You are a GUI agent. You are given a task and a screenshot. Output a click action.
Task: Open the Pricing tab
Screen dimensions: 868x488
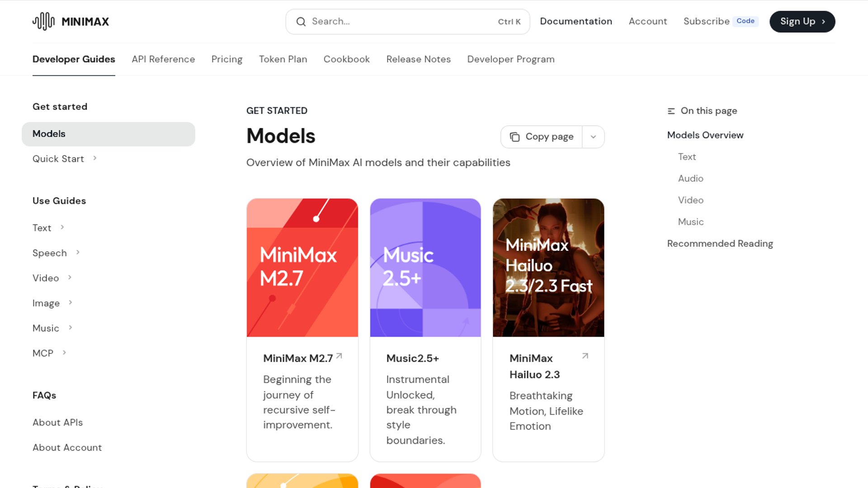[x=226, y=59]
